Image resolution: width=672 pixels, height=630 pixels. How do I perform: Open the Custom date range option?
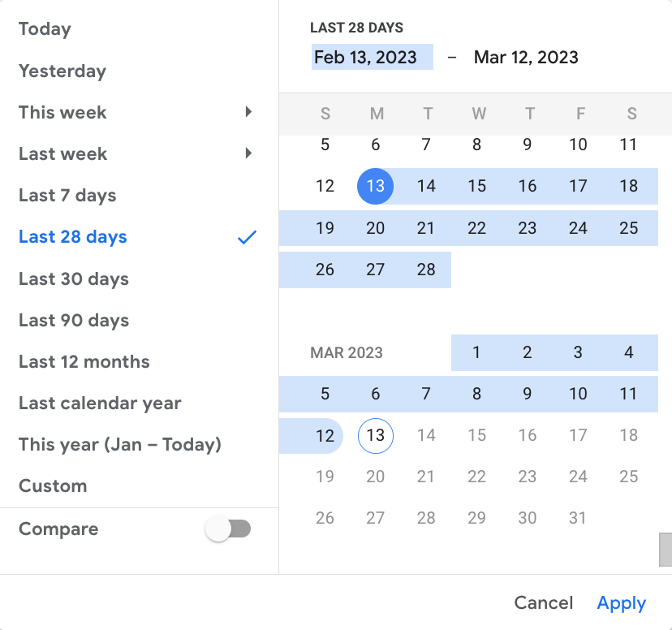pyautogui.click(x=53, y=485)
